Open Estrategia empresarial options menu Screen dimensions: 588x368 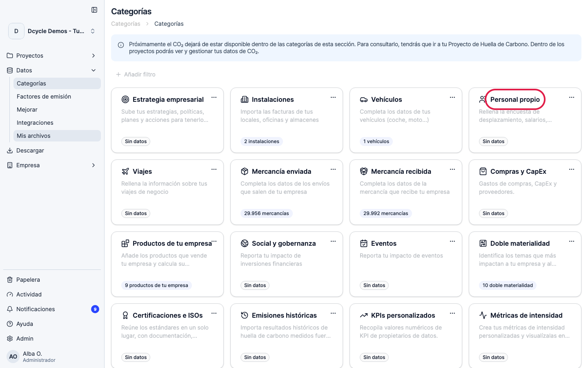point(214,97)
